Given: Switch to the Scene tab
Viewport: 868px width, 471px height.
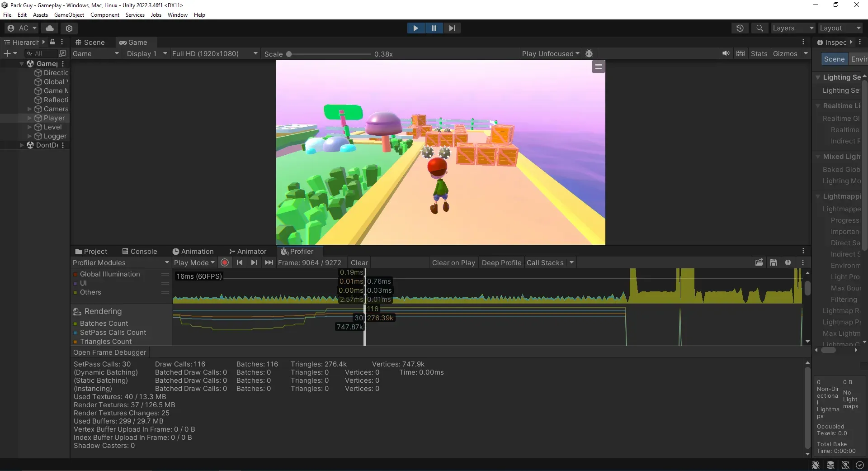Looking at the screenshot, I should [x=90, y=42].
